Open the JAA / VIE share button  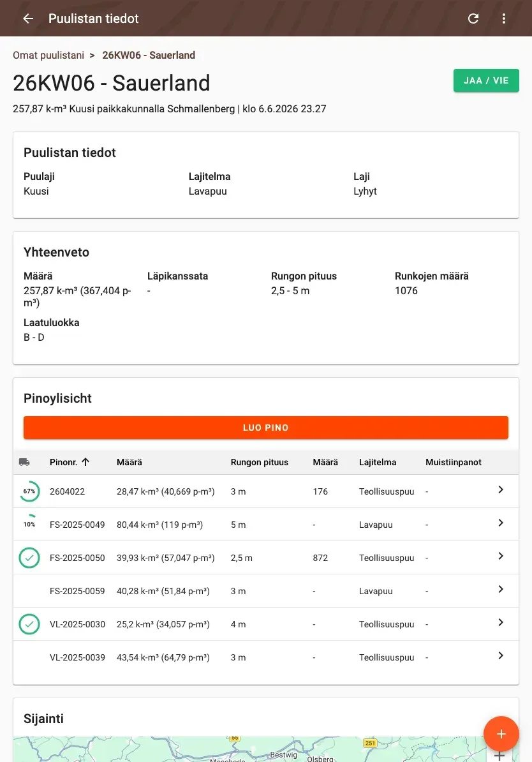pyautogui.click(x=486, y=80)
